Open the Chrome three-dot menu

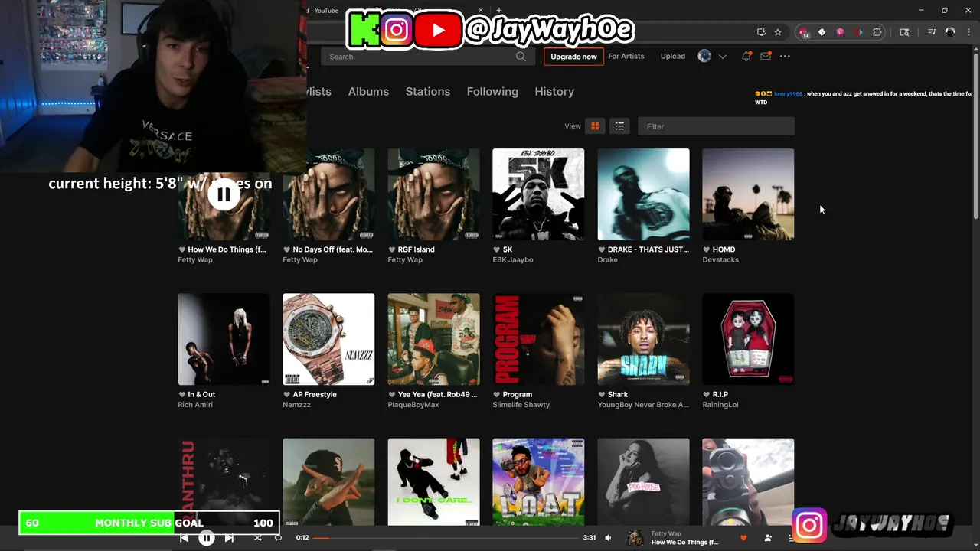tap(969, 32)
